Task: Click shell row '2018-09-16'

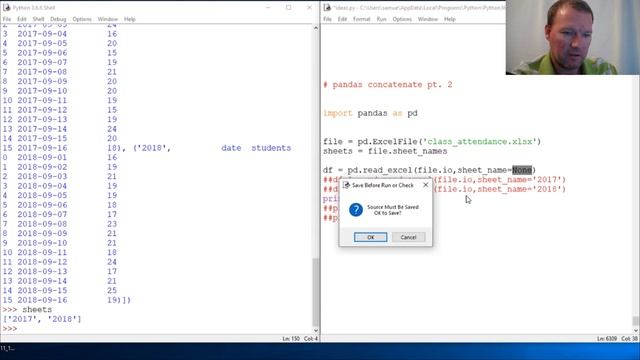Action: point(66,300)
